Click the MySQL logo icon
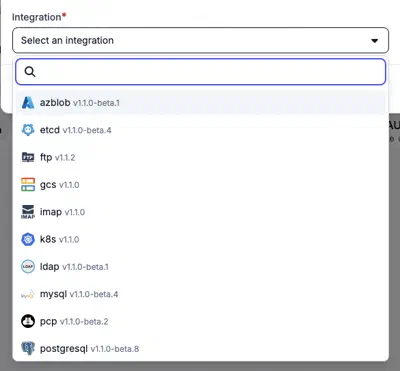The height and width of the screenshot is (371, 400). pos(28,294)
